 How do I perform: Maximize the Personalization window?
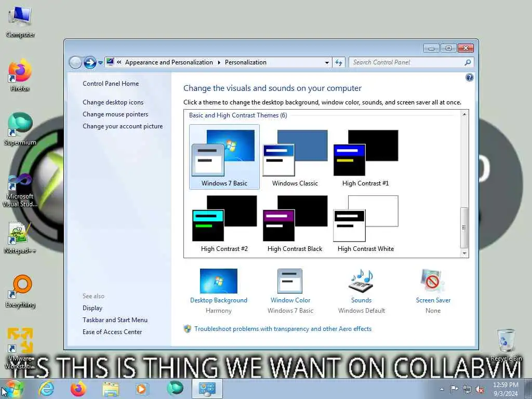(448, 48)
